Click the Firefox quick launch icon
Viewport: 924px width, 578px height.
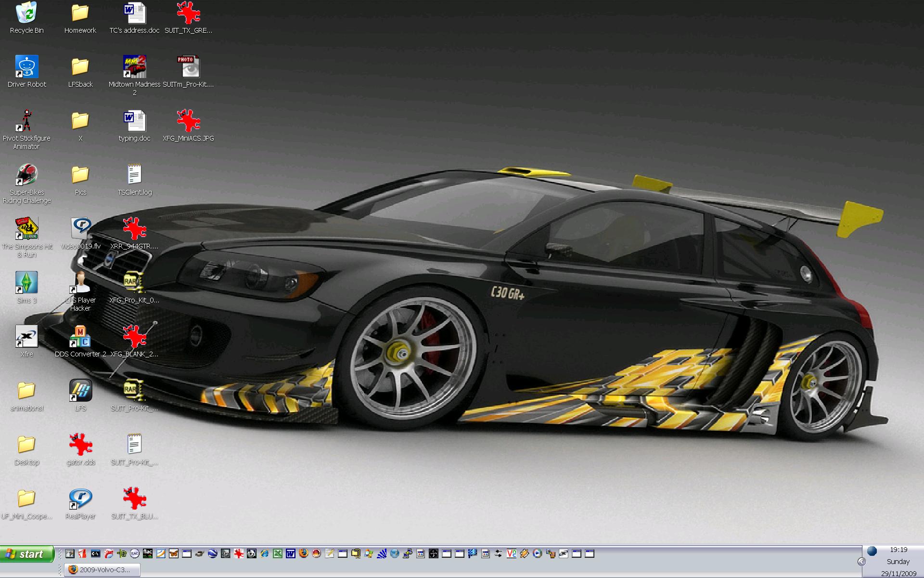[303, 553]
